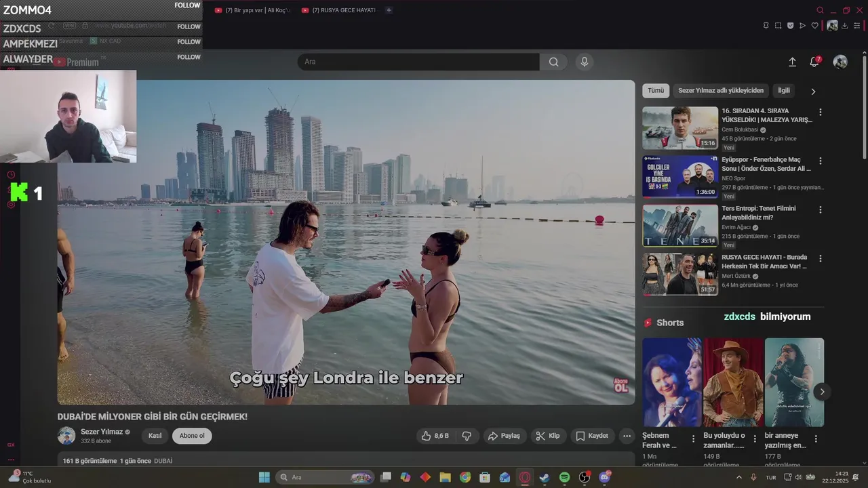Open more actions ellipsis under video

(x=627, y=436)
